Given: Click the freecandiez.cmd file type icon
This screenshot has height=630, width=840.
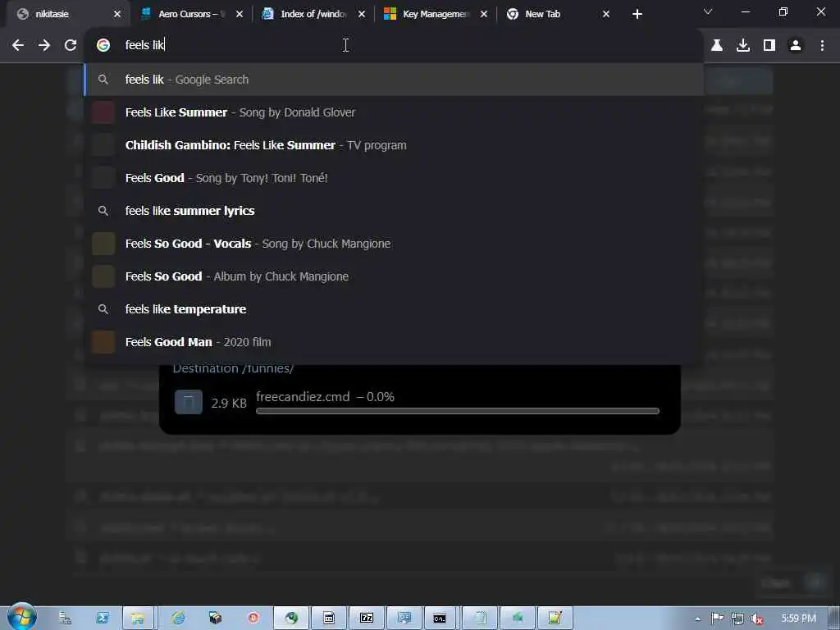Looking at the screenshot, I should (189, 402).
